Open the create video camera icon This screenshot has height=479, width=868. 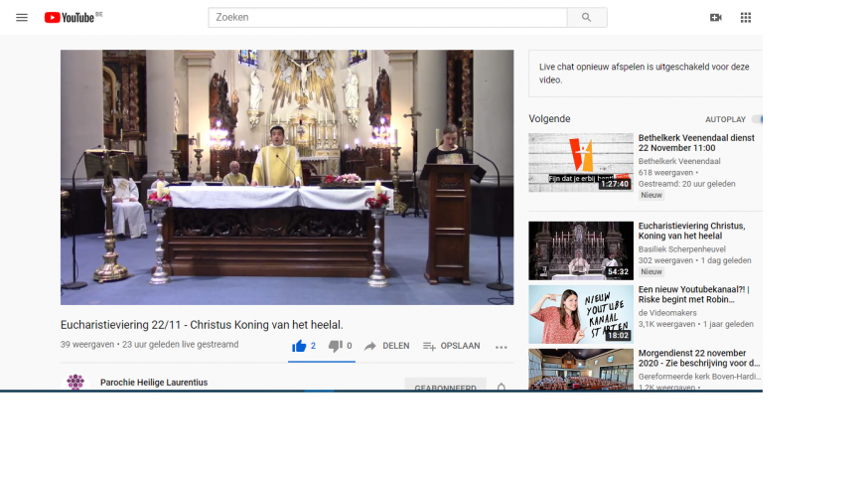[x=715, y=17]
